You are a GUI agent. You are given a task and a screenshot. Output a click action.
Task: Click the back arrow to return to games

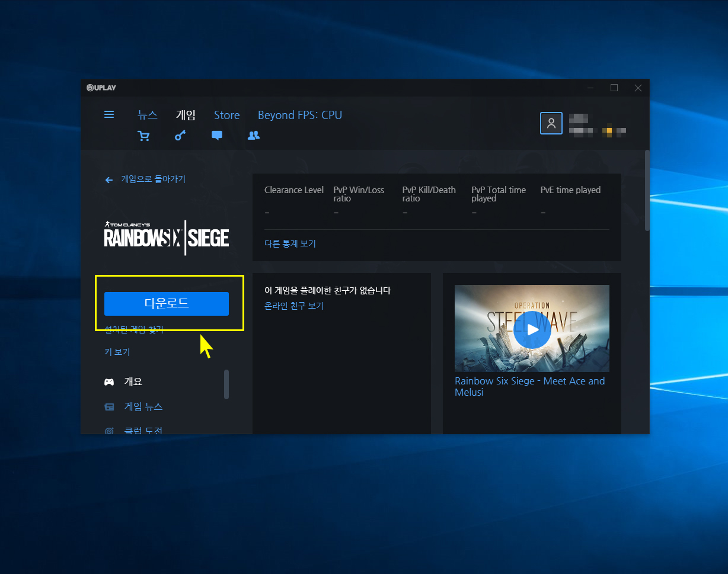coord(109,179)
